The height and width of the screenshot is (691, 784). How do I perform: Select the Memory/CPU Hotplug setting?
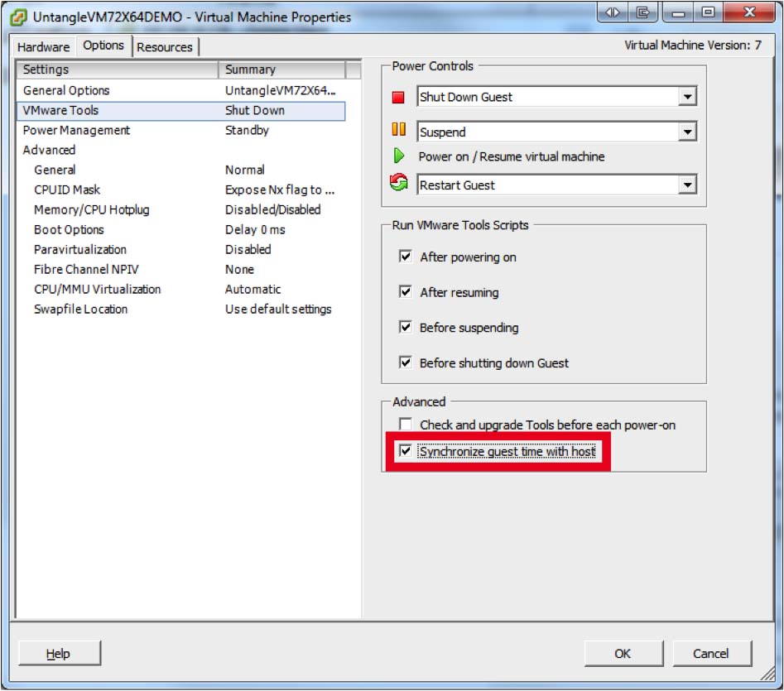pos(180,210)
